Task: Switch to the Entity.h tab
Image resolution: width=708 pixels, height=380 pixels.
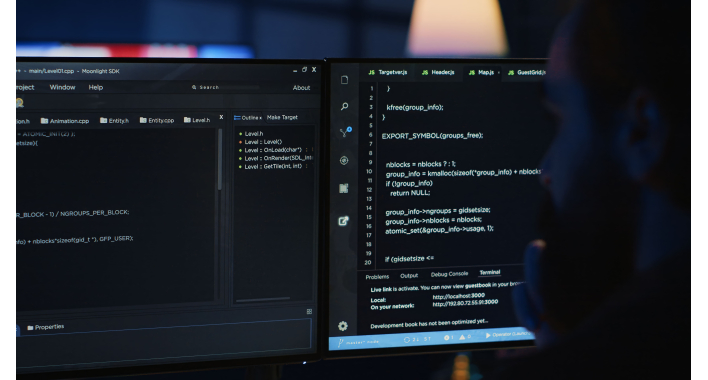Action: pos(114,120)
